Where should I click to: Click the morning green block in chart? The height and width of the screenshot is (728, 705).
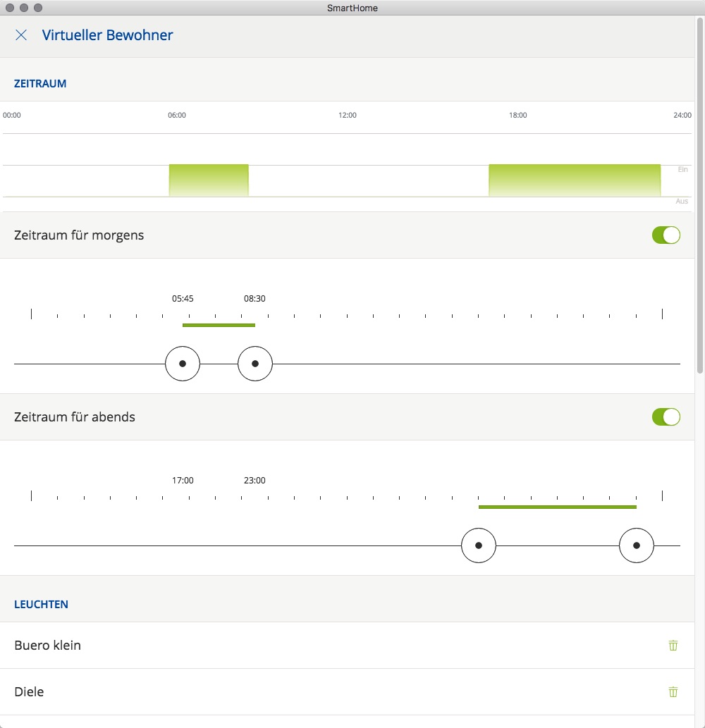point(209,180)
